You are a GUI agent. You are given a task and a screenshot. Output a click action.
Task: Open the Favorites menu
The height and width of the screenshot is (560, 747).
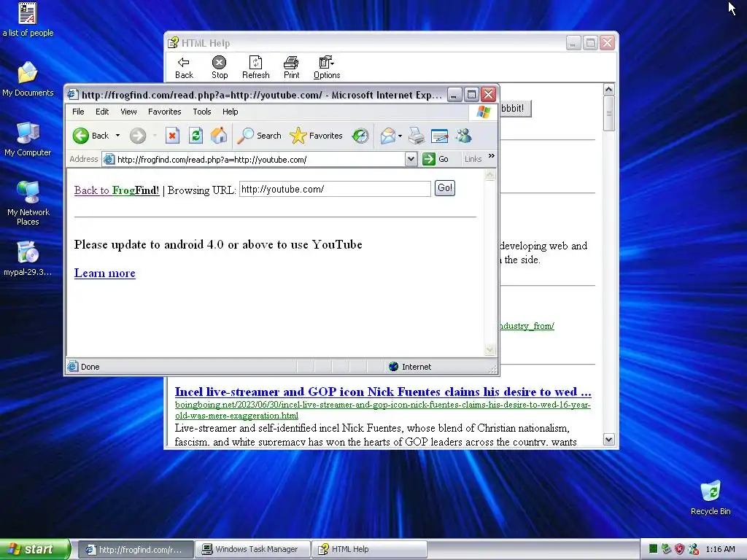164,112
